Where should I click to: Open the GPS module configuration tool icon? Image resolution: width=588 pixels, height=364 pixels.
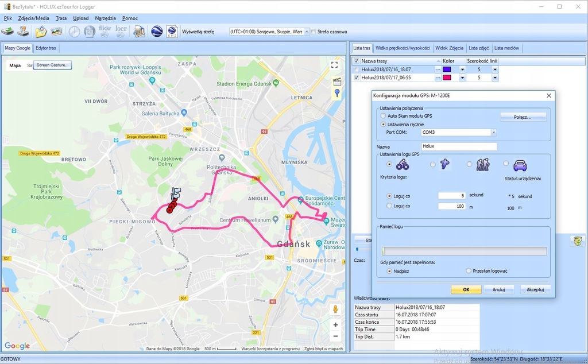[24, 32]
